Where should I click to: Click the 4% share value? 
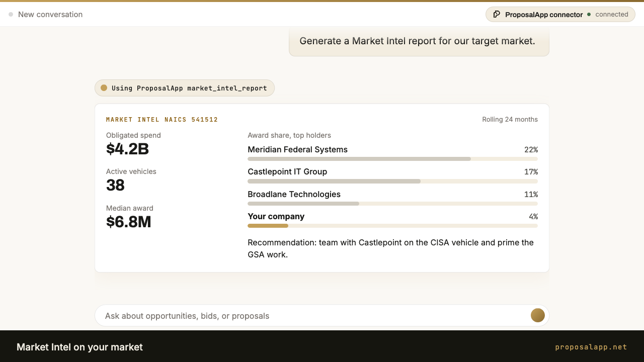[533, 217]
